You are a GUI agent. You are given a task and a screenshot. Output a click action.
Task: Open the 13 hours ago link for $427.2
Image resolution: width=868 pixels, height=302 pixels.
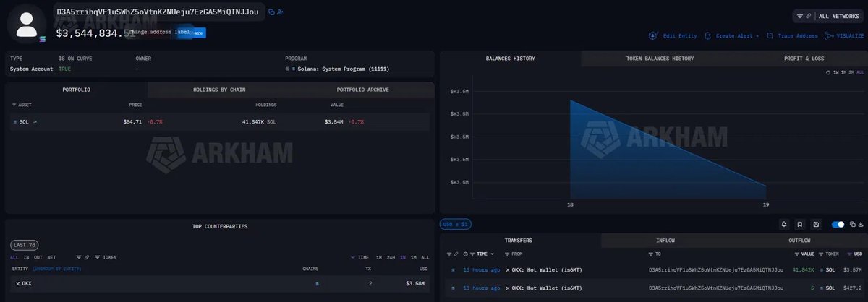[x=482, y=288]
